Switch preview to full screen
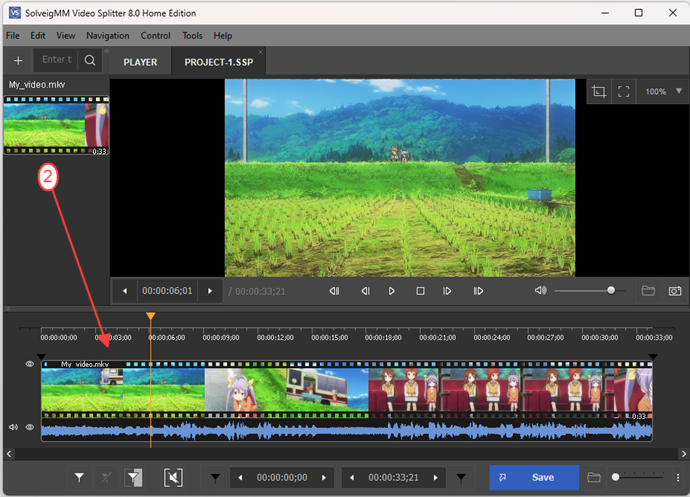 [623, 92]
